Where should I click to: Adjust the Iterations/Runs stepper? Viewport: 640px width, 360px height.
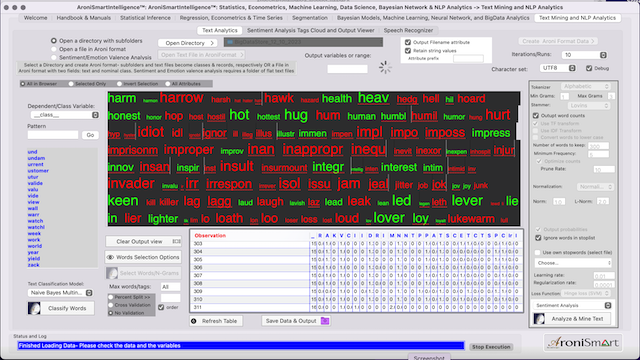tap(603, 55)
